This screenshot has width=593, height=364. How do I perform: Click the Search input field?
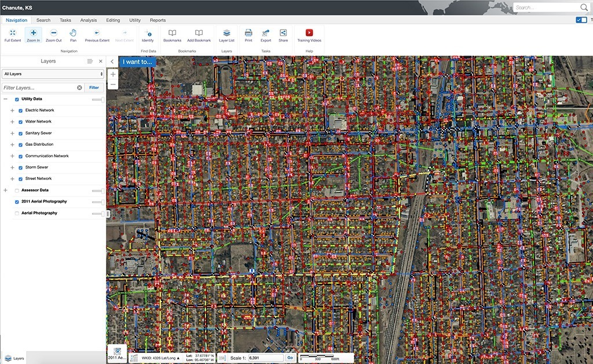click(546, 8)
